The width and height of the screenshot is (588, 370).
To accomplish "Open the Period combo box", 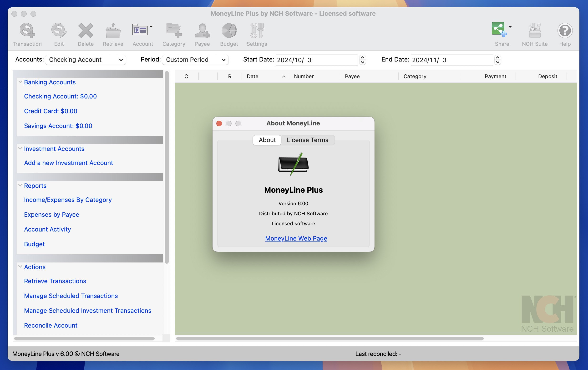I will pos(195,60).
